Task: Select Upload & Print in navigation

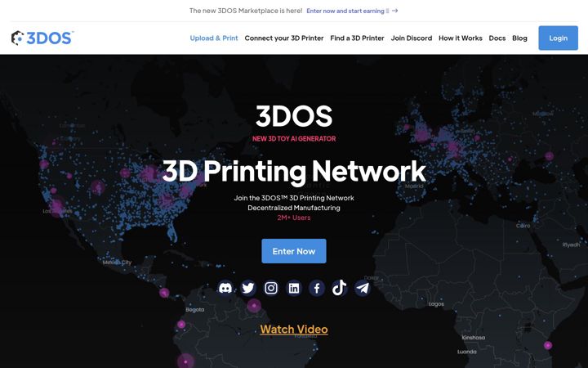Action: point(214,38)
